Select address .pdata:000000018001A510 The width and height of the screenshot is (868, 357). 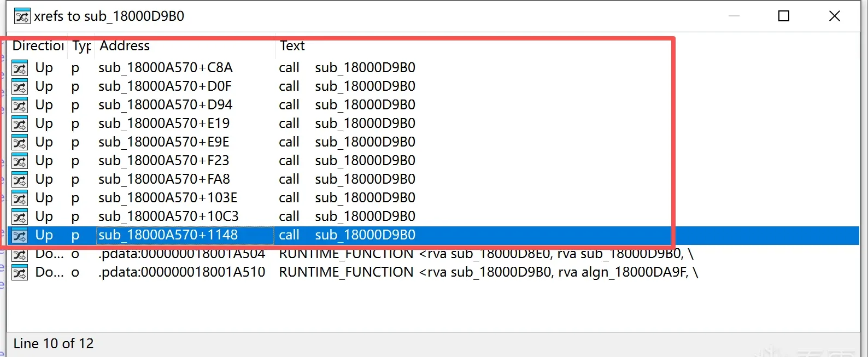[x=181, y=272]
